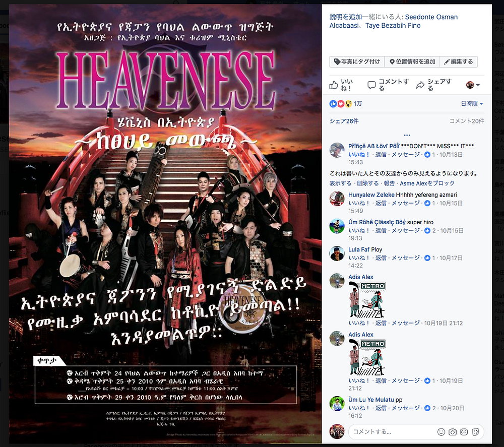Click 返信 under Lula Faf's comment
Viewport: 504px width, 447px height.
(x=381, y=258)
